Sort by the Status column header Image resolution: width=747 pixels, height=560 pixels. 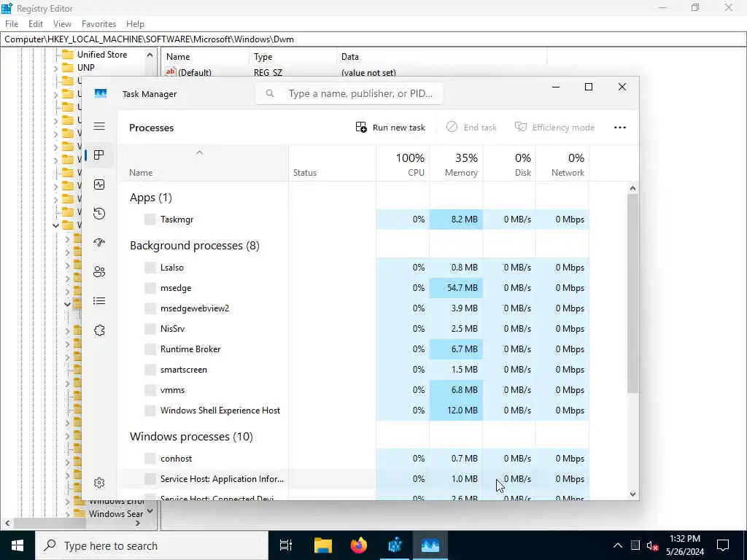(x=332, y=164)
